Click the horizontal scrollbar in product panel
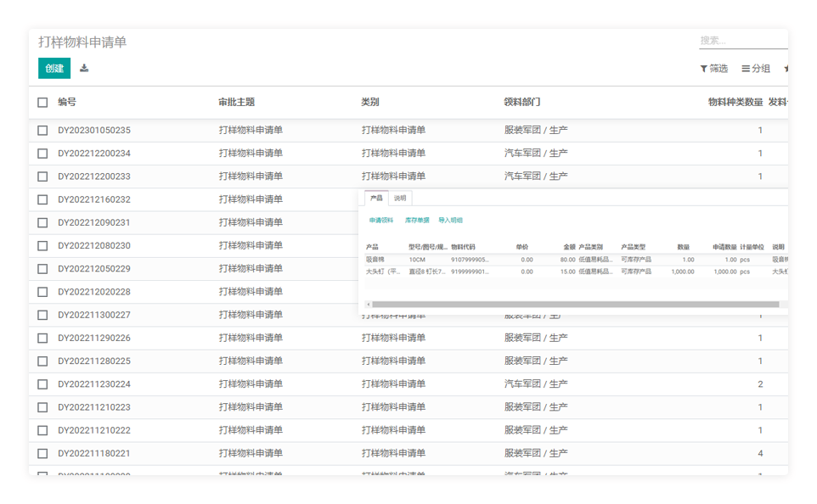The width and height of the screenshot is (817, 504). pos(575,304)
